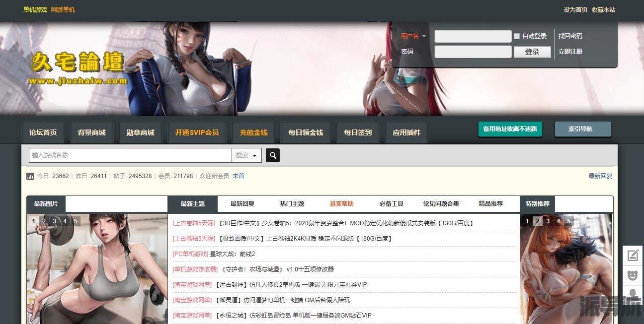
Task: Switch to the 常见问题合集 tab
Action: tap(441, 204)
